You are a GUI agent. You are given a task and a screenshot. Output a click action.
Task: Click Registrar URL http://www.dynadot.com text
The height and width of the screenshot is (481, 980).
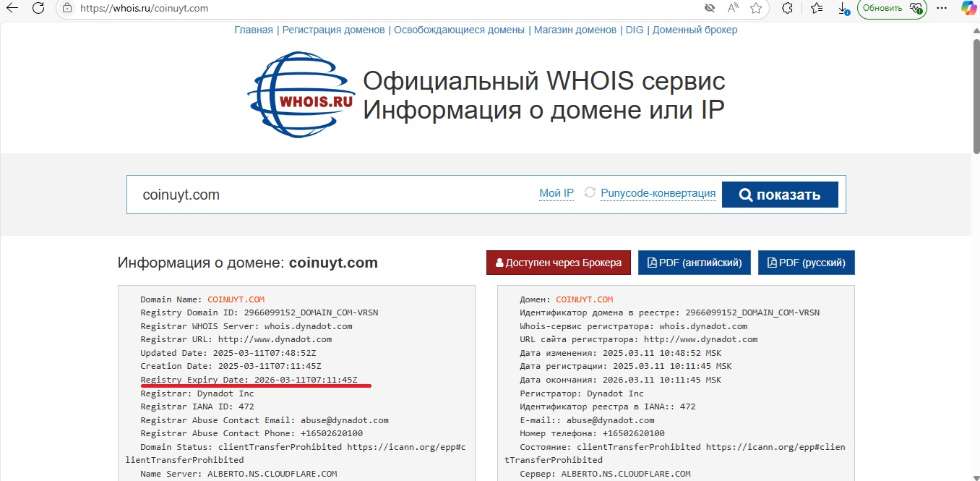[236, 339]
